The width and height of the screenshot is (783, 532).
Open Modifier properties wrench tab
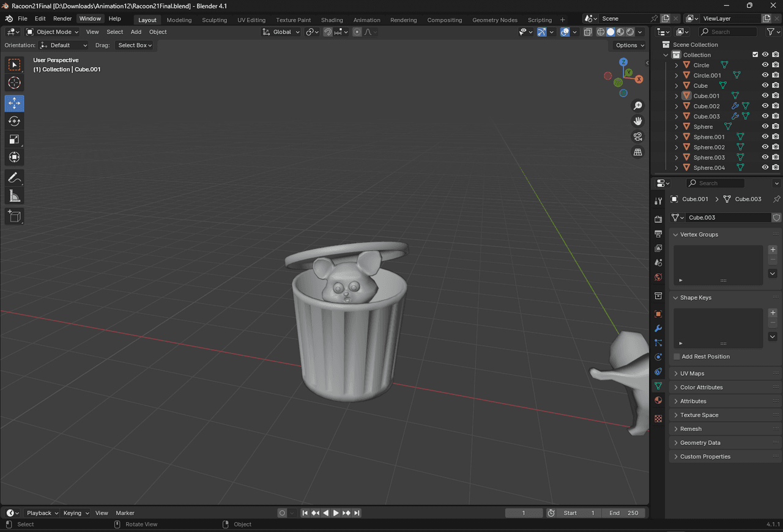point(658,328)
